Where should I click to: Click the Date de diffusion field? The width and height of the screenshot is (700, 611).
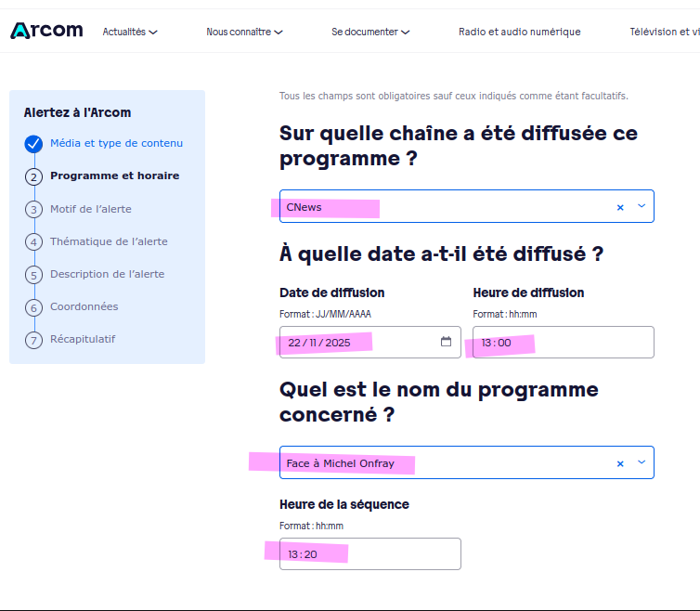tap(357, 343)
